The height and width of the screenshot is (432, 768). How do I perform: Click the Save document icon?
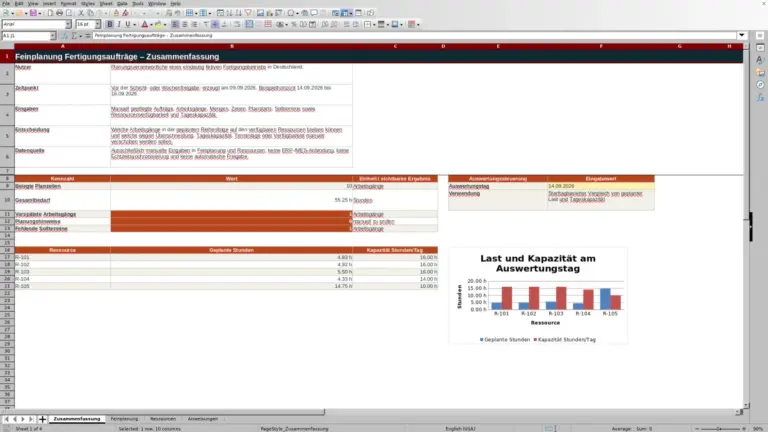tap(33, 13)
